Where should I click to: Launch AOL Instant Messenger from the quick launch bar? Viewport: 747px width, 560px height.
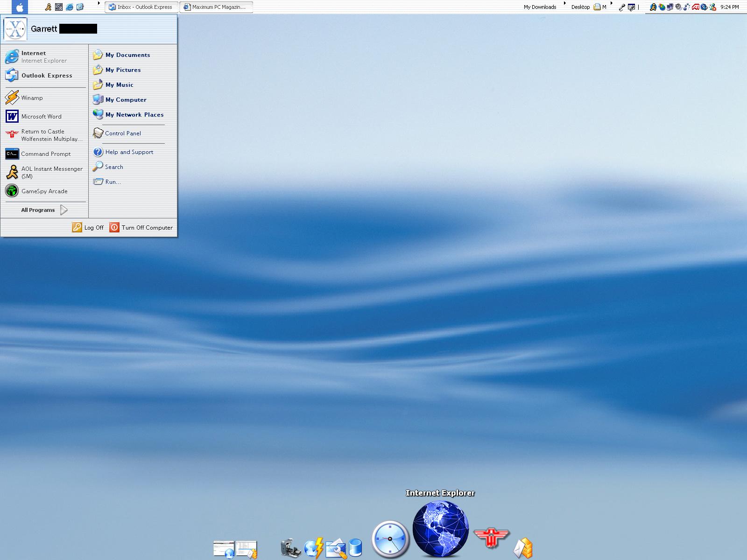(48, 7)
